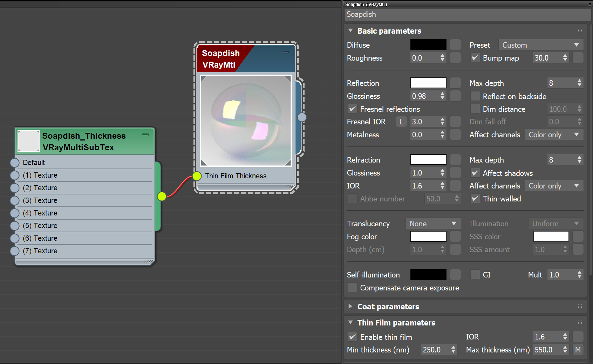Disable Fresnel reflections
The height and width of the screenshot is (364, 593).
[352, 109]
